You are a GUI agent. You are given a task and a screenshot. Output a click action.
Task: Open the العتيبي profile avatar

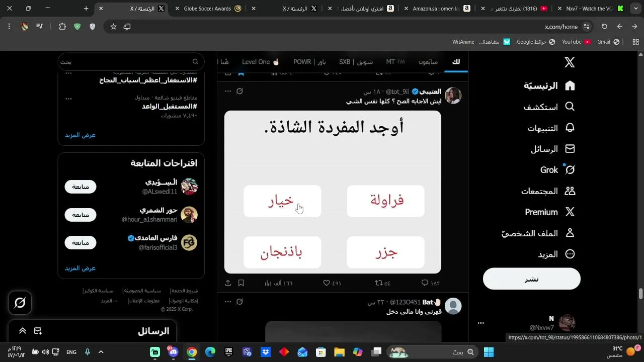tap(453, 96)
